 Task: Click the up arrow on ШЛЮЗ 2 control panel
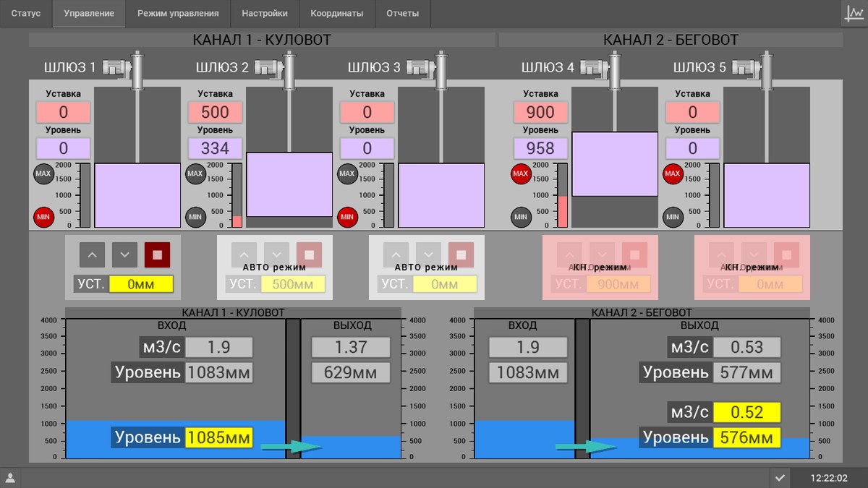pos(244,254)
